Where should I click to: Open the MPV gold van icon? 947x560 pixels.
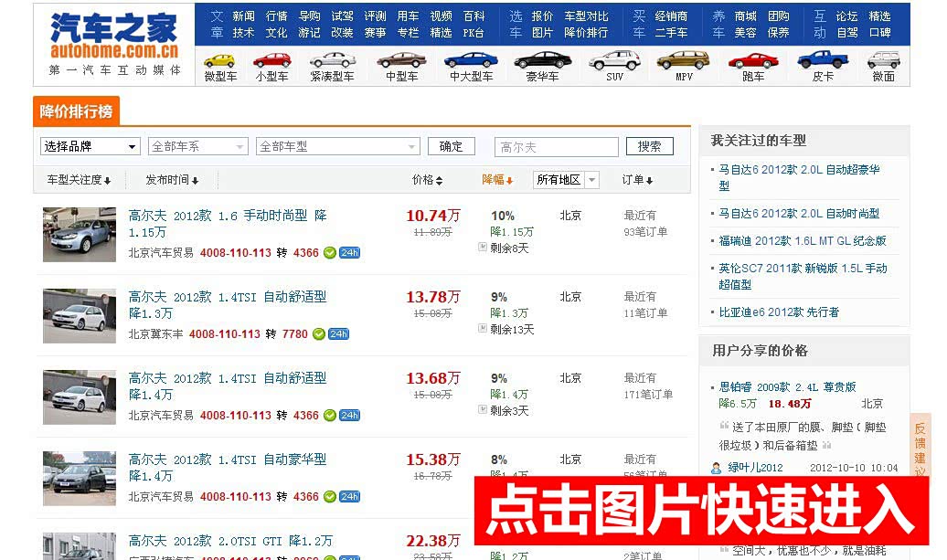click(x=683, y=59)
